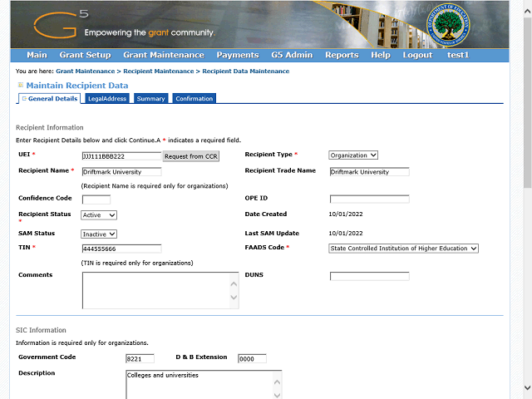
Task: Click the Recipient Name input field
Action: point(121,172)
